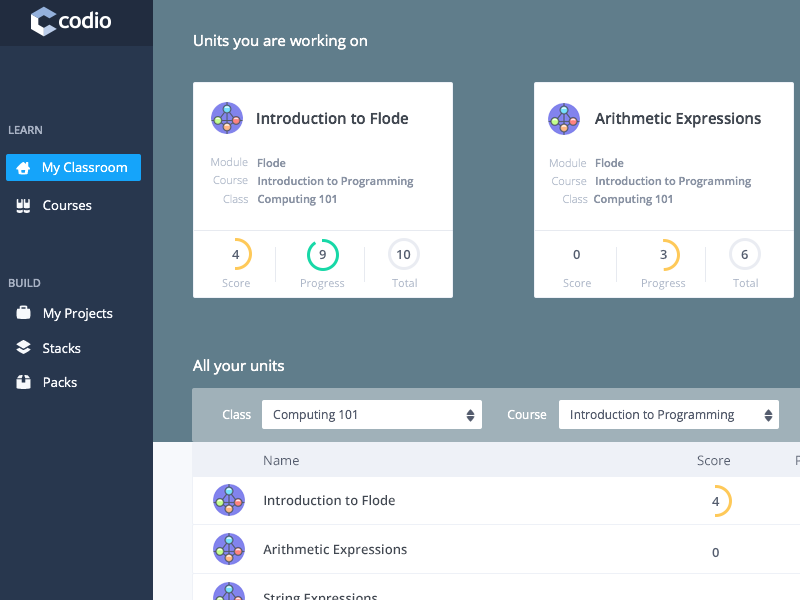This screenshot has height=600, width=800.
Task: Open the Course dropdown Introduction to Programming
Action: pyautogui.click(x=668, y=414)
